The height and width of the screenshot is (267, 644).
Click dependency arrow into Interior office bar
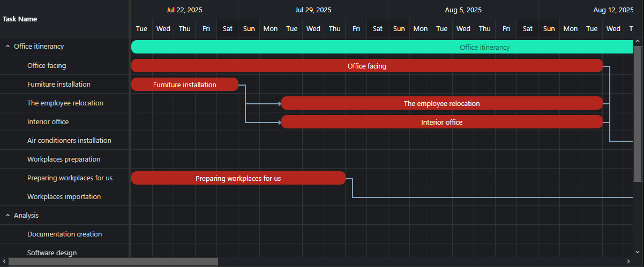(279, 123)
